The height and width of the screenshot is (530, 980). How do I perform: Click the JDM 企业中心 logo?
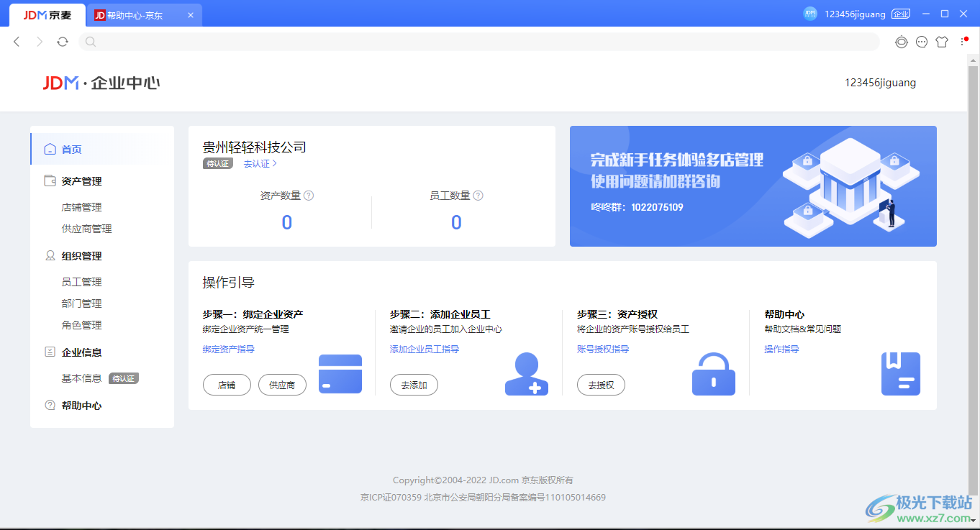click(x=101, y=83)
